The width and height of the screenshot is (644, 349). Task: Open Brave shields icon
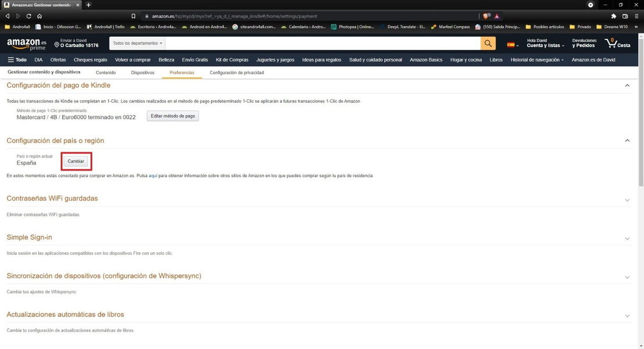(x=486, y=16)
